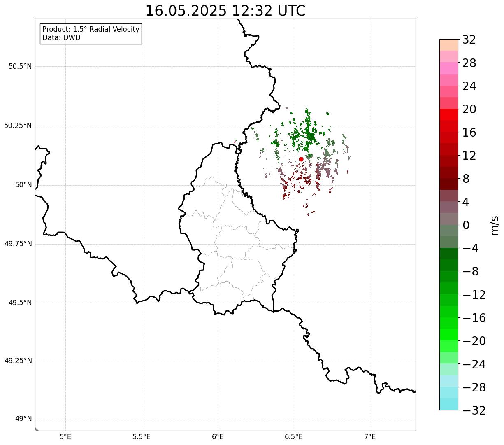The image size is (504, 445).
Task: Click the 49.75°N latitude label
Action: pyautogui.click(x=18, y=244)
